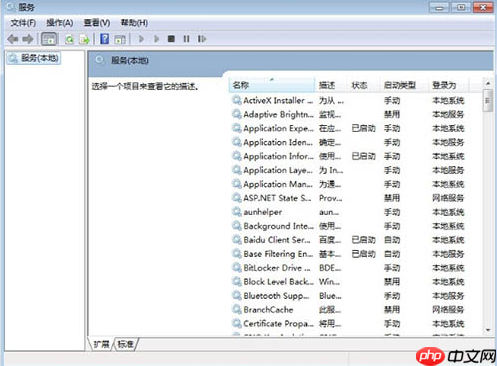Open the 操作(A) menu
The height and width of the screenshot is (366, 497).
click(x=60, y=23)
